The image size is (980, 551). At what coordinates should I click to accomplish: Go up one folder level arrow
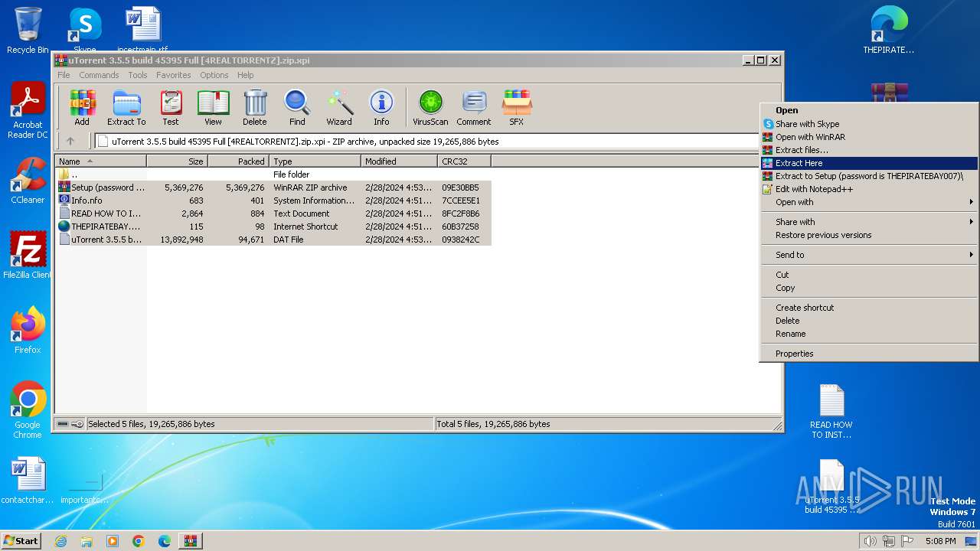[x=70, y=141]
